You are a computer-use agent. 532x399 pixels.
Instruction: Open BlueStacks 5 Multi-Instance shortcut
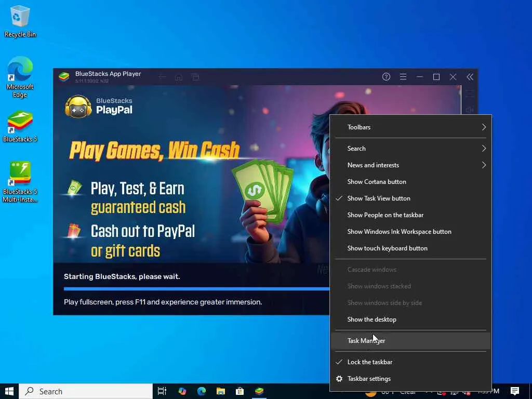coord(20,182)
